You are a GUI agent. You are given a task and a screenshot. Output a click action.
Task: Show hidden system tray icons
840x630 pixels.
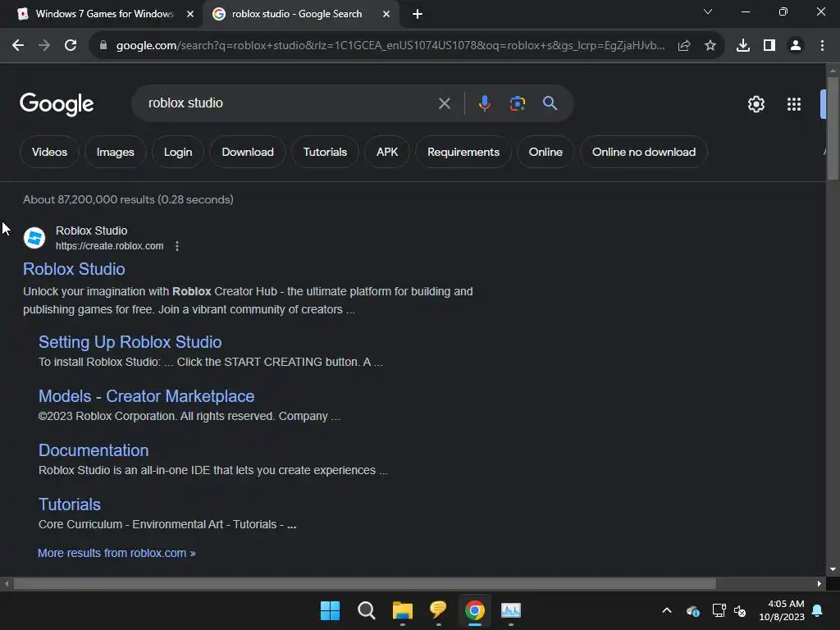pos(667,610)
